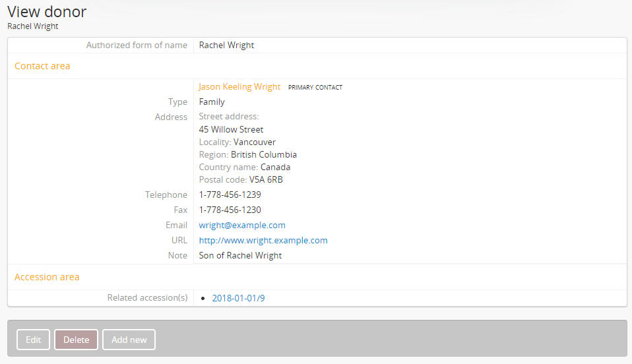
Task: Click the Contact area section heading
Action: [x=42, y=66]
